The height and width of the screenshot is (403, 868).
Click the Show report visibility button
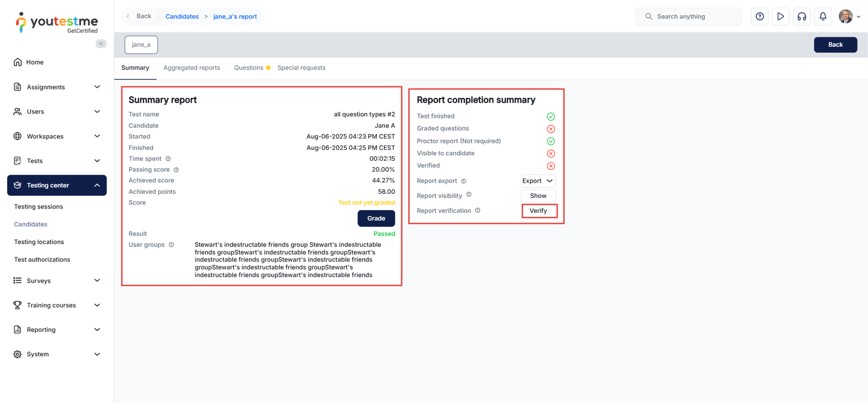click(538, 196)
